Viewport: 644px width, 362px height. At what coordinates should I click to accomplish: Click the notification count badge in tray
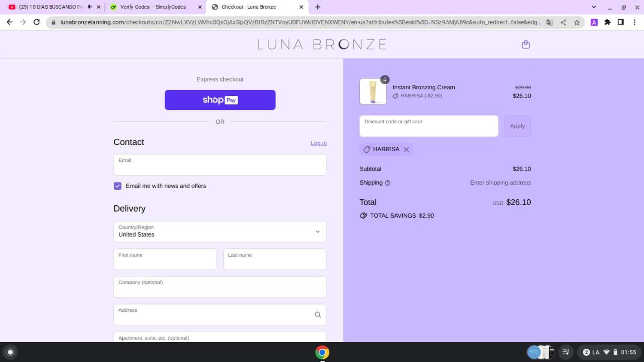[586, 352]
